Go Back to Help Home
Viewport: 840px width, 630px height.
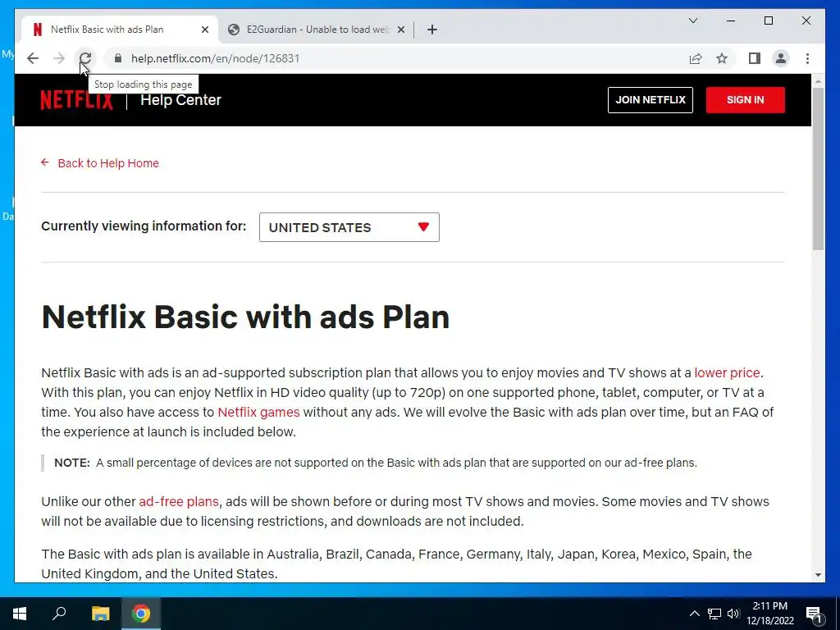100,163
